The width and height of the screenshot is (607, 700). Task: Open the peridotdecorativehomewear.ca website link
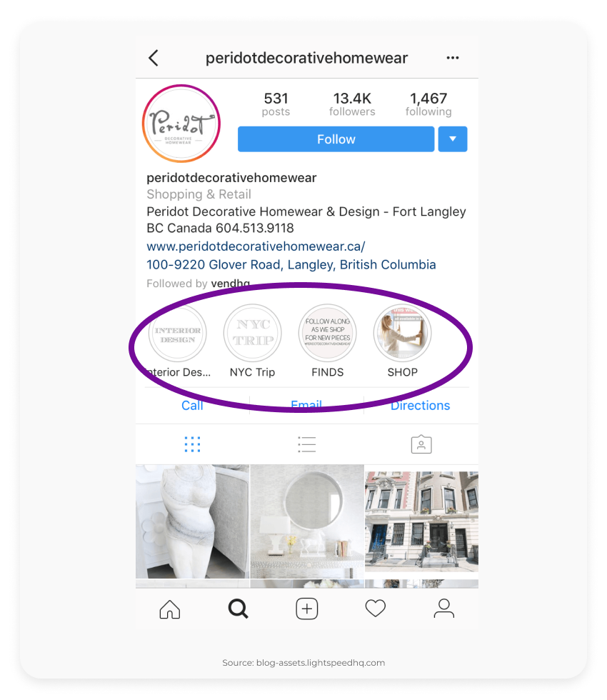(256, 246)
